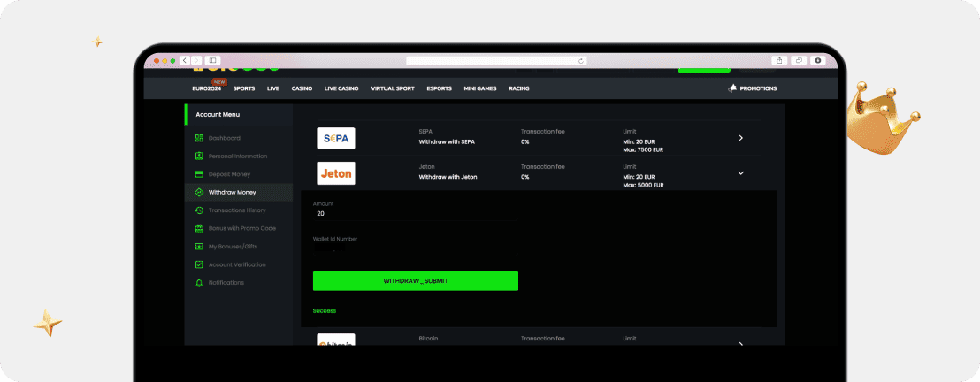Click the Deposit Money card icon
The height and width of the screenshot is (382, 980).
tap(199, 174)
